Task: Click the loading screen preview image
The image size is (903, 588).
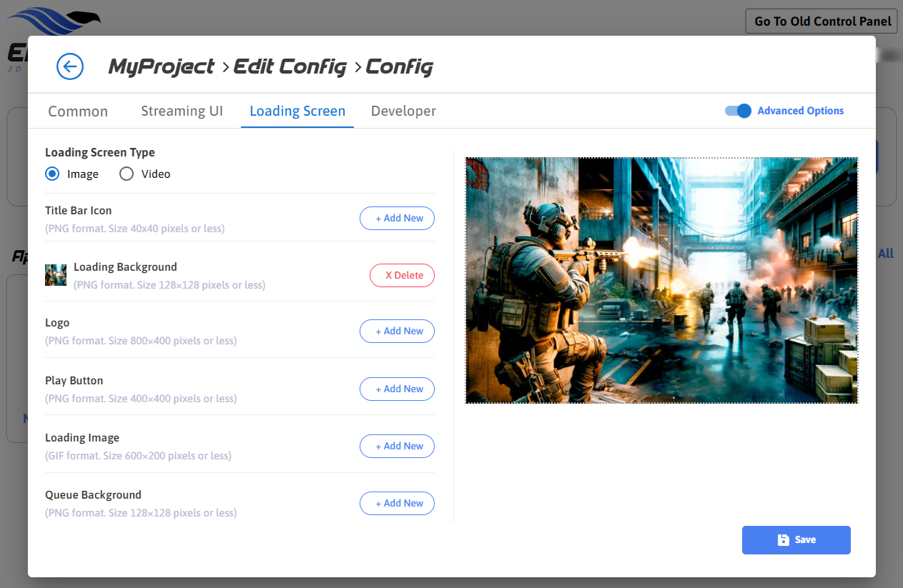Action: pos(661,280)
